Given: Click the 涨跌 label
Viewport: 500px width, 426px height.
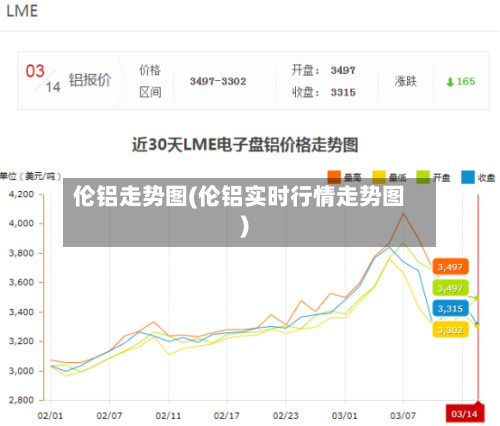Looking at the screenshot, I should click(x=406, y=81).
